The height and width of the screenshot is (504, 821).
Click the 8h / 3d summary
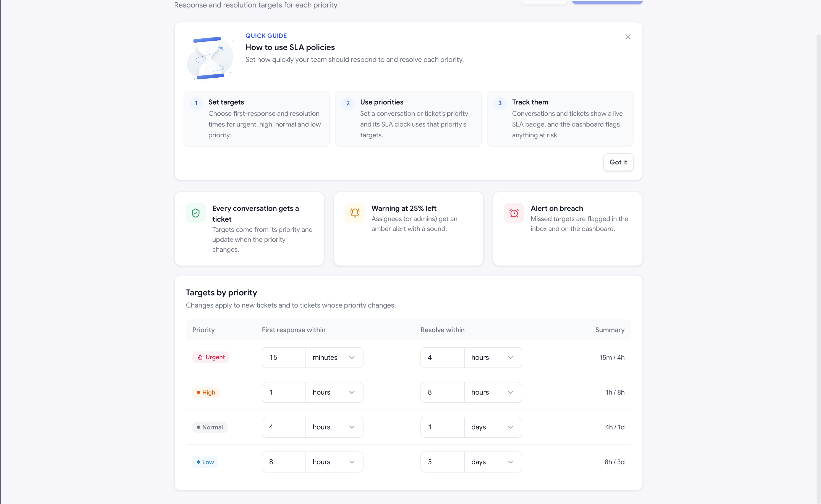coord(614,462)
